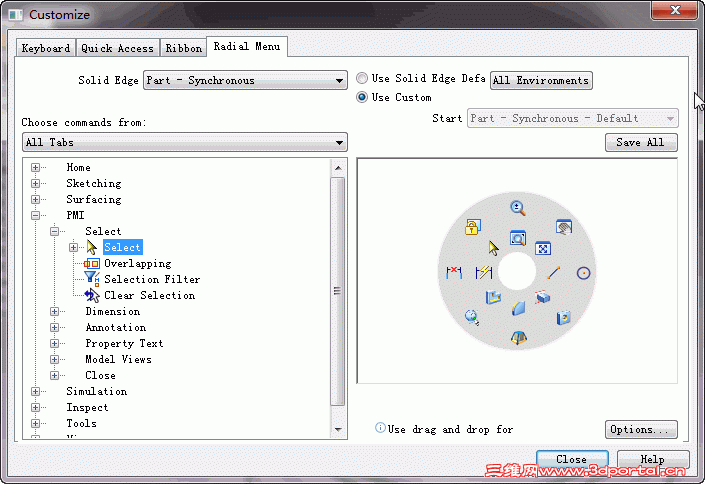Image resolution: width=705 pixels, height=484 pixels.
Task: Click the Line tool icon in radial menu
Action: point(553,273)
